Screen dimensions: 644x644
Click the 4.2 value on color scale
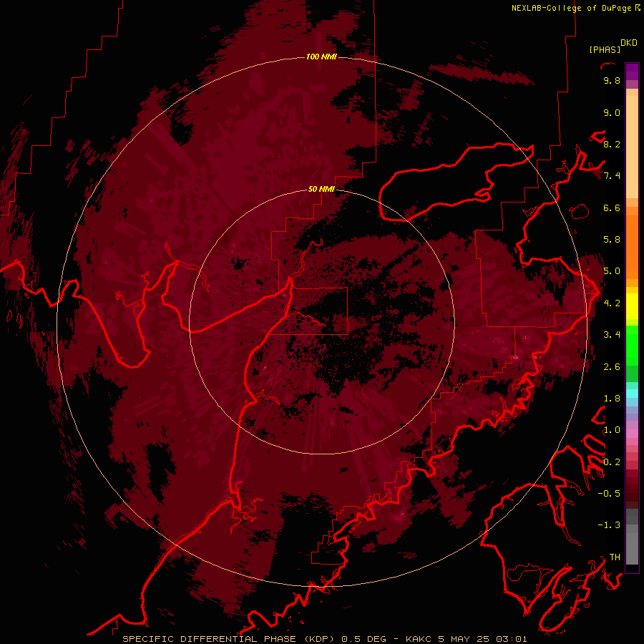tap(612, 303)
